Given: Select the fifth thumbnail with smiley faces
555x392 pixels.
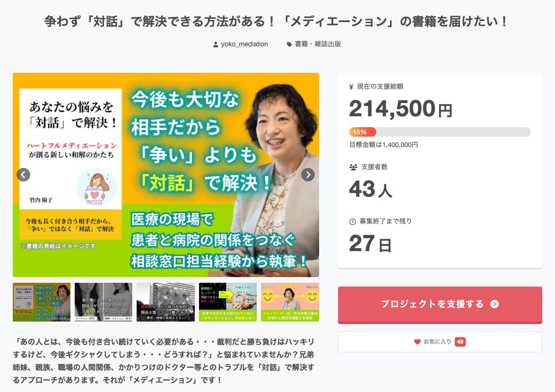Looking at the screenshot, I should 290,302.
